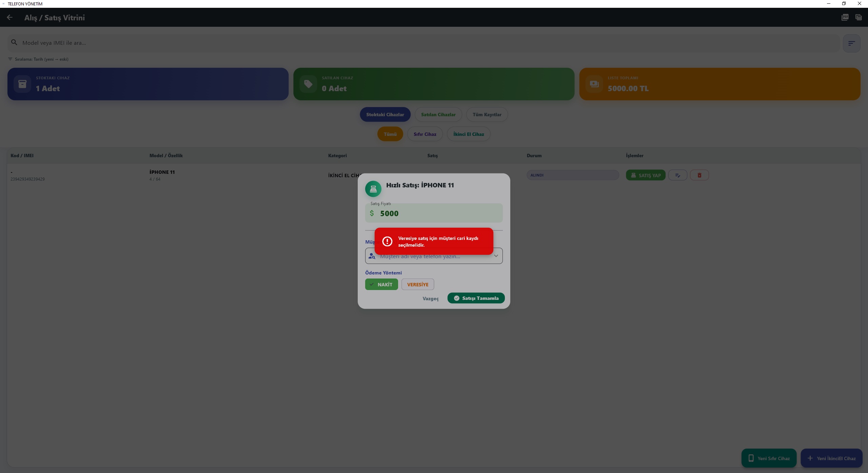Click SATIŞ YAP for İPHONE 11
The height and width of the screenshot is (473, 868).
click(x=646, y=175)
